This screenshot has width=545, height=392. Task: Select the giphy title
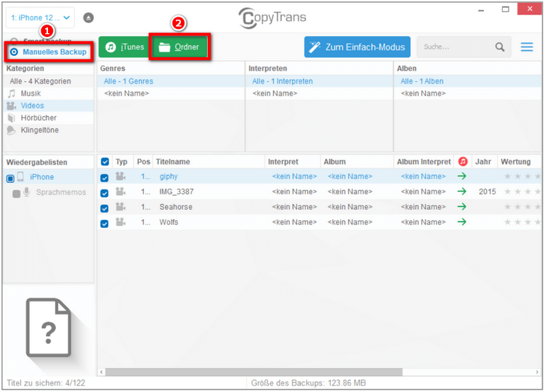(x=169, y=176)
